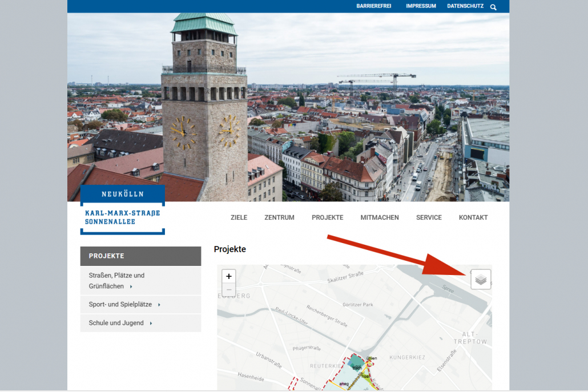
Task: Click the Reichenberger Straße map label
Action: coord(327,316)
